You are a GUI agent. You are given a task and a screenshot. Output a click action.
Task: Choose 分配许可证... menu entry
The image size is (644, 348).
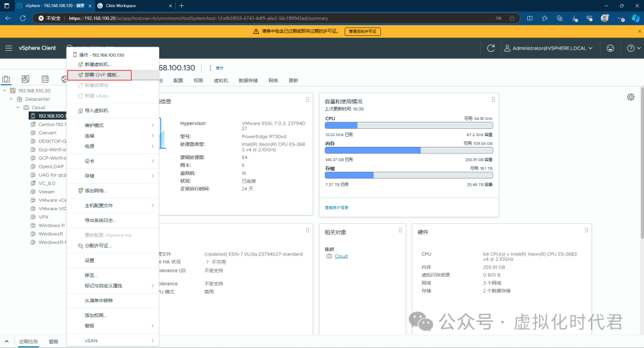(113, 245)
